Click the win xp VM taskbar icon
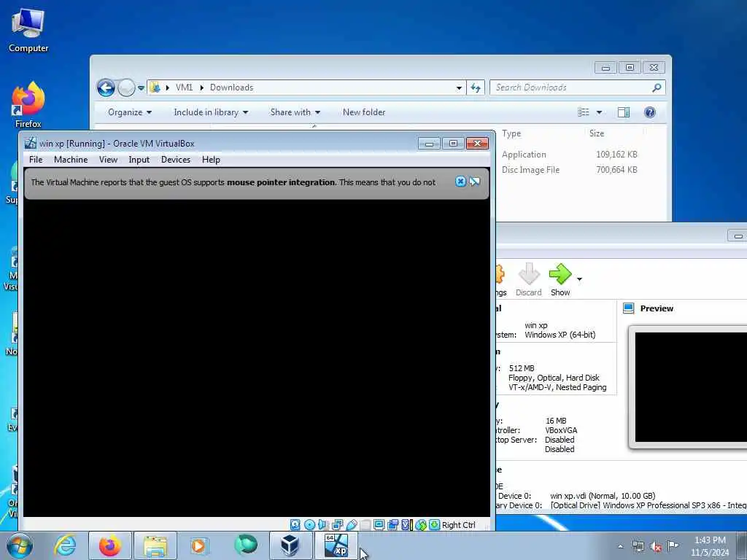This screenshot has height=560, width=747. (336, 545)
